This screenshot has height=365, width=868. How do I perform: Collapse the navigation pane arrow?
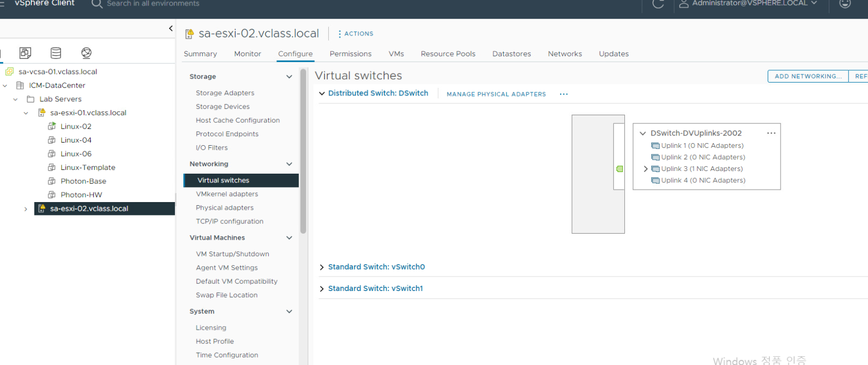pyautogui.click(x=171, y=28)
